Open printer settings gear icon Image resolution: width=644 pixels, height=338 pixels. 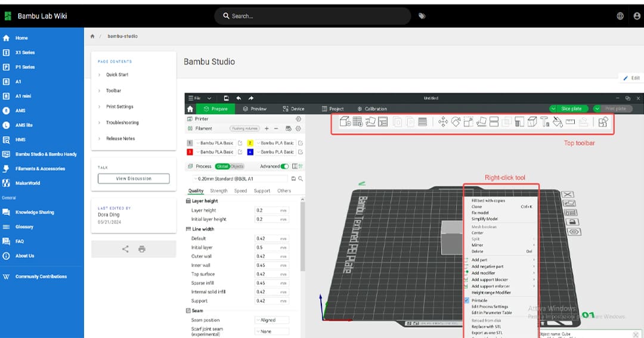299,119
